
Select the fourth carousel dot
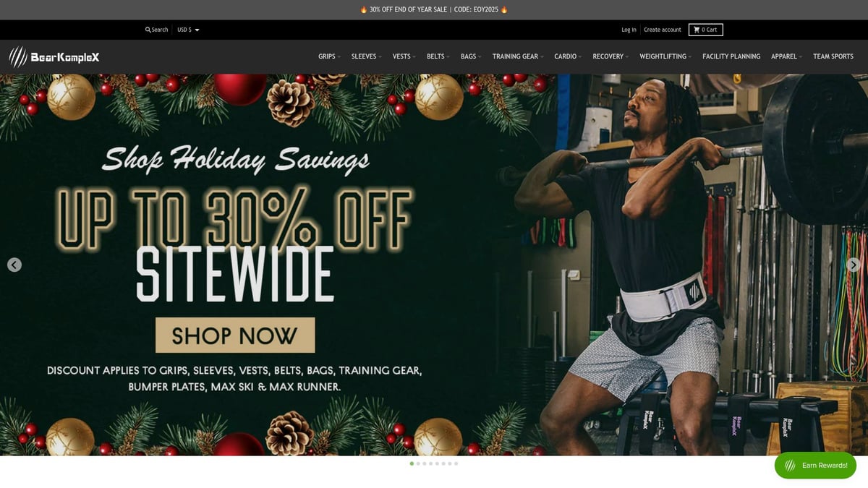pos(431,463)
